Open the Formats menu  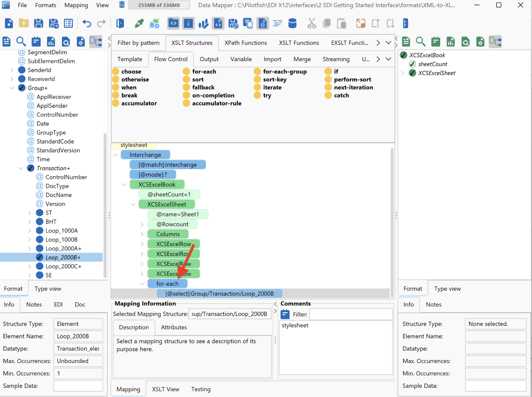(46, 5)
